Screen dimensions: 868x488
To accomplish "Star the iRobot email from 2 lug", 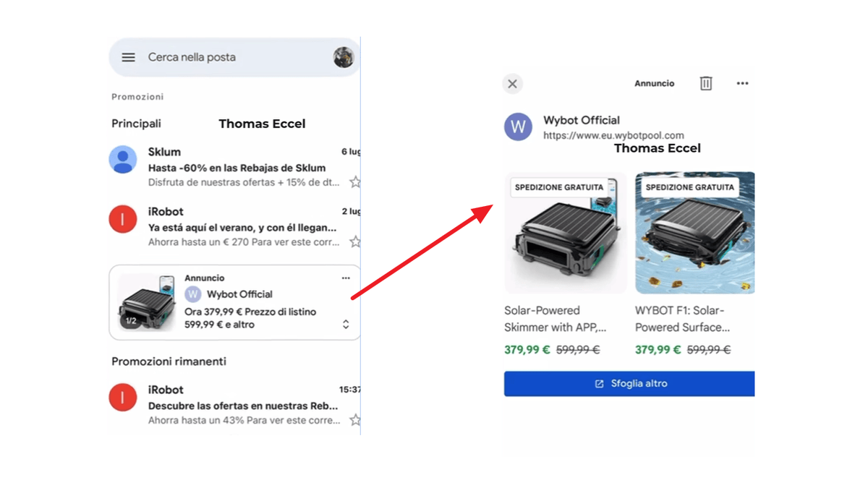I will click(x=355, y=241).
